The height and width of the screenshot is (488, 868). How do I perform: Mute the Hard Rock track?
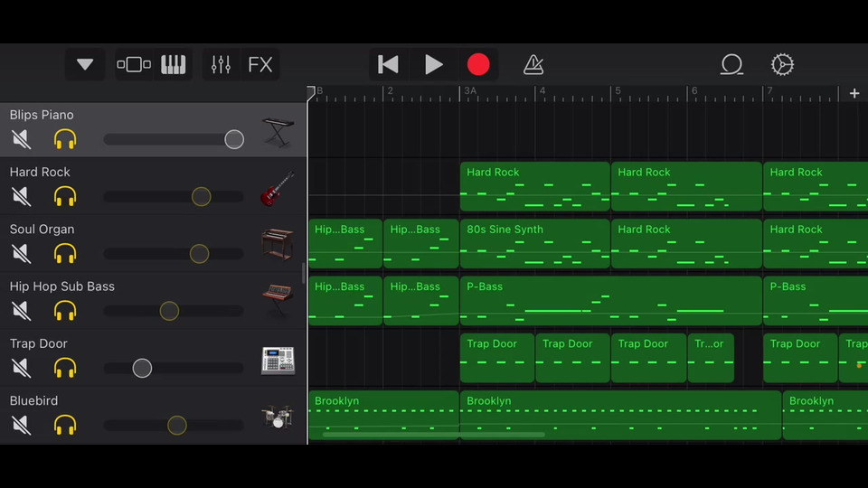point(21,196)
